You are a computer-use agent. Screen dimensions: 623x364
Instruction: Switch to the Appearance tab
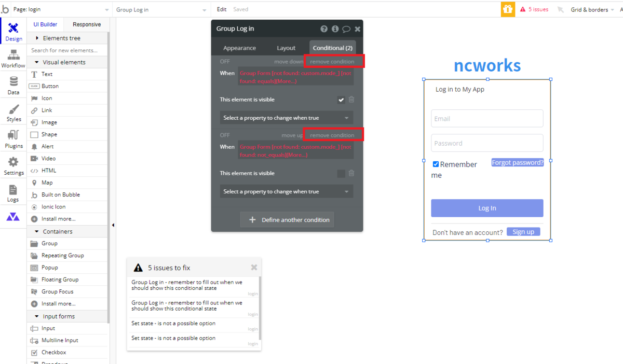(x=239, y=48)
